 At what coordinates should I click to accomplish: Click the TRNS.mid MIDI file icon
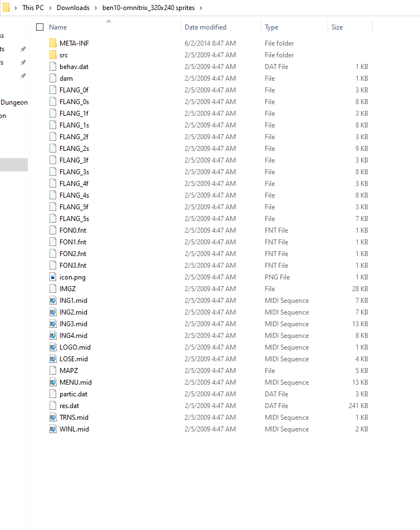tap(53, 417)
